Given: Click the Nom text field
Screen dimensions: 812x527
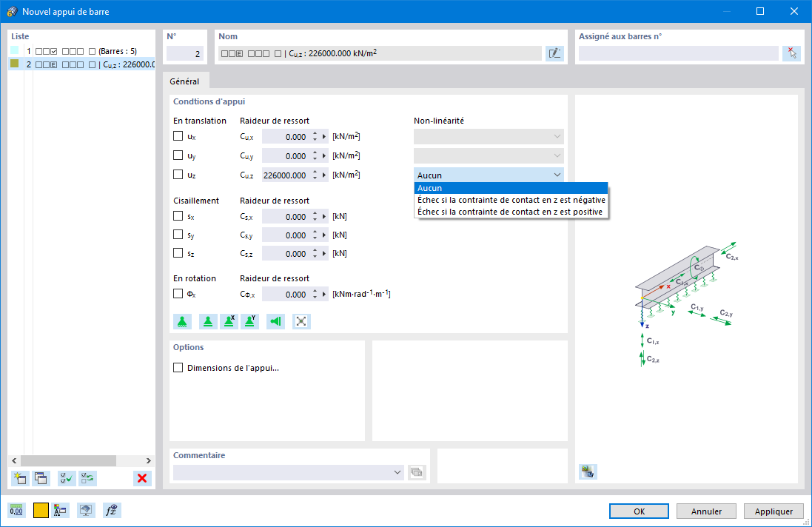Looking at the screenshot, I should pyautogui.click(x=380, y=53).
